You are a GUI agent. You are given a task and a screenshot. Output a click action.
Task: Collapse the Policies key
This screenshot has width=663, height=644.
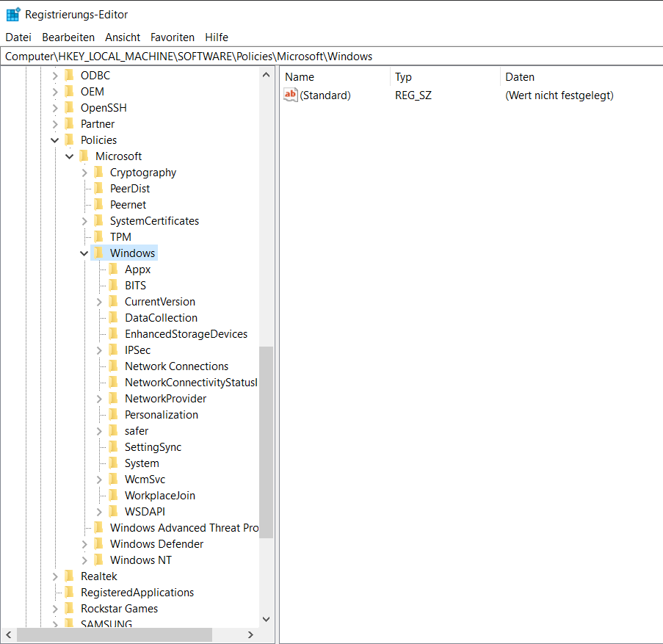(55, 140)
